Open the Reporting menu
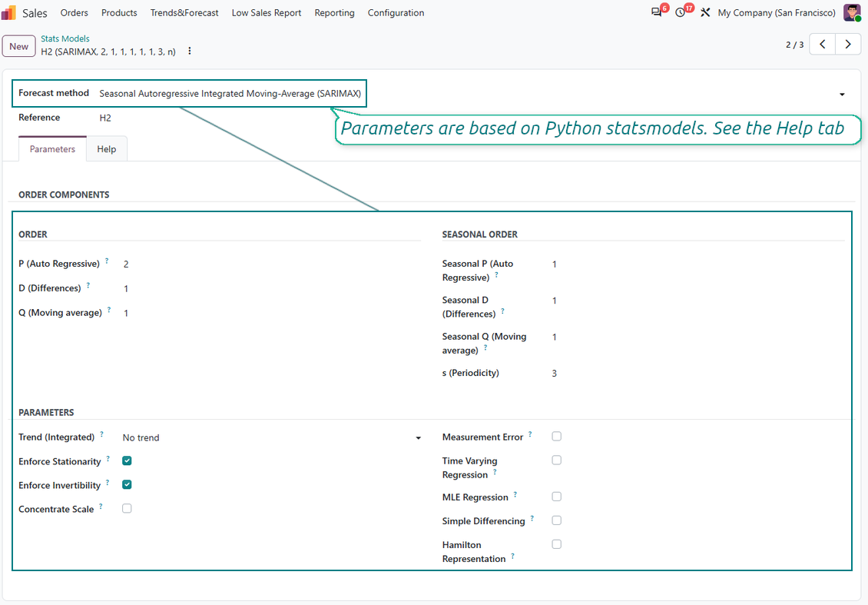868x605 pixels. [334, 12]
